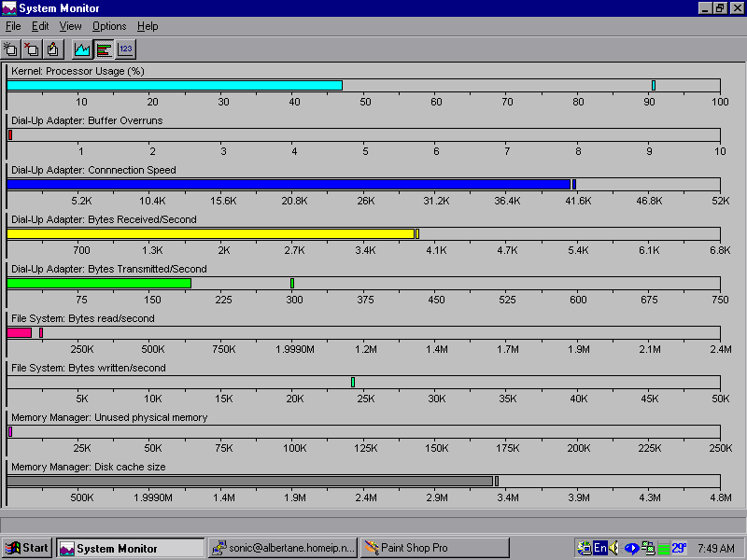Click the dial-up network connection tray icon
Image resolution: width=747 pixels, height=560 pixels.
pyautogui.click(x=647, y=548)
